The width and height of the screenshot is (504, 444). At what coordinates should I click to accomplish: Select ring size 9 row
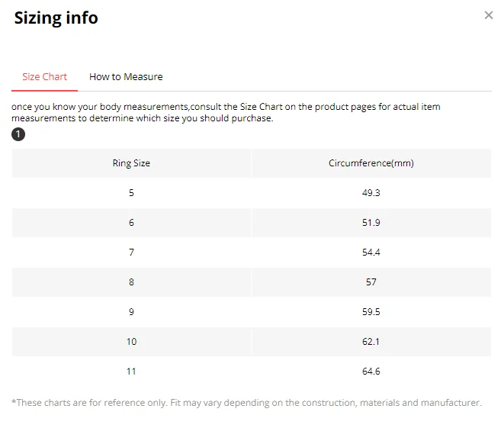click(131, 312)
